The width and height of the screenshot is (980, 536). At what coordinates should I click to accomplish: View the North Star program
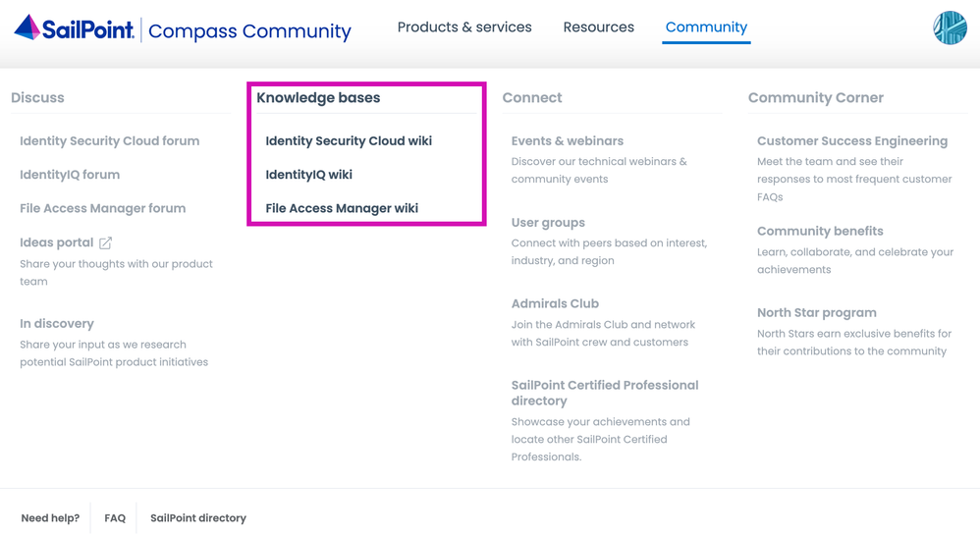pos(816,313)
